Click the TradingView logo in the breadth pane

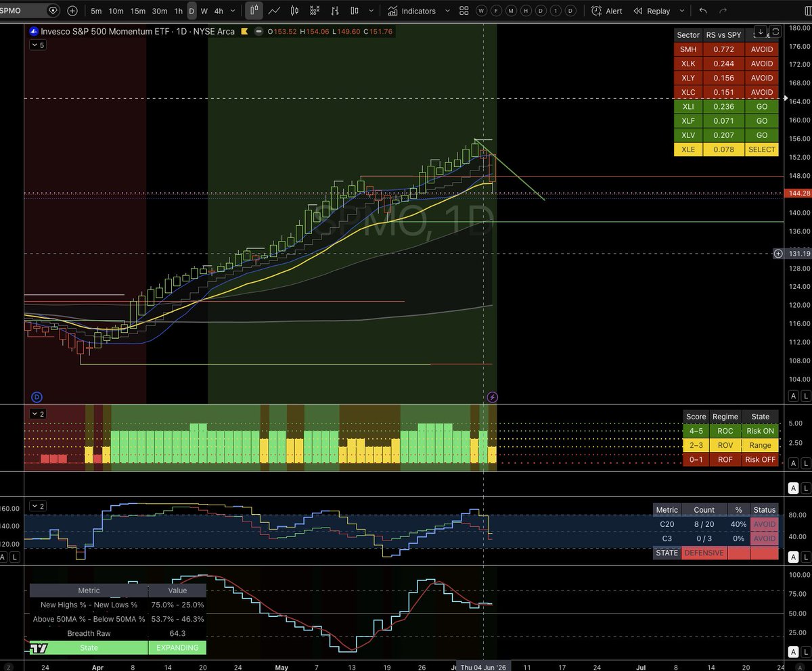(x=38, y=648)
